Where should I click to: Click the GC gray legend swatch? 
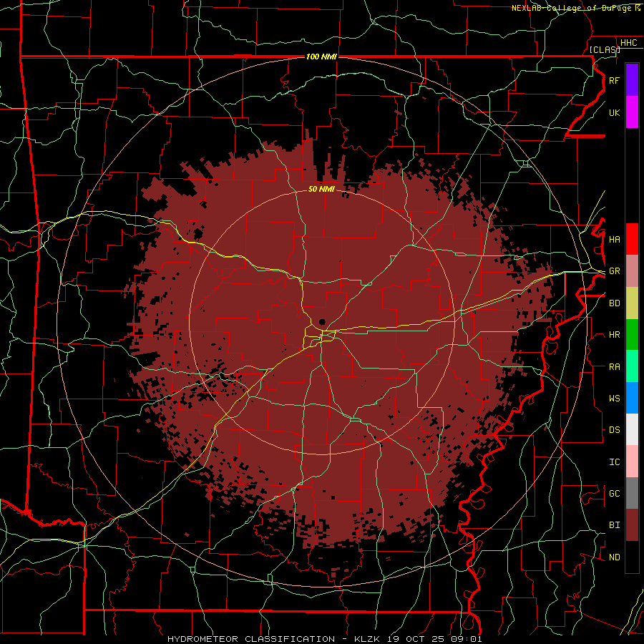coord(632,493)
